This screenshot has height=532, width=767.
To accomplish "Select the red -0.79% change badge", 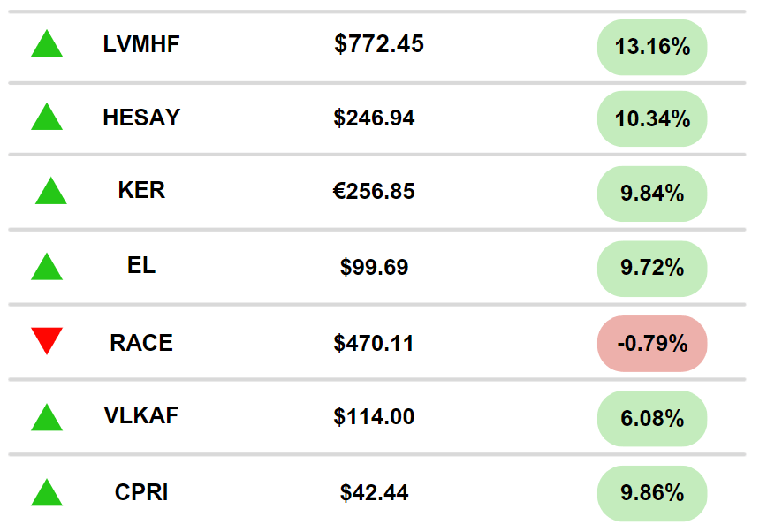I will tap(652, 344).
